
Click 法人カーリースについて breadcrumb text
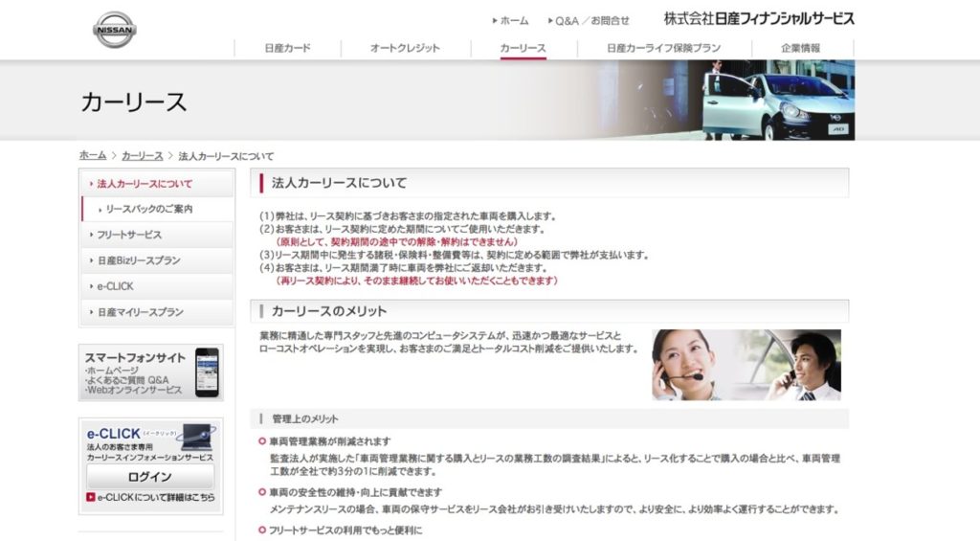226,156
